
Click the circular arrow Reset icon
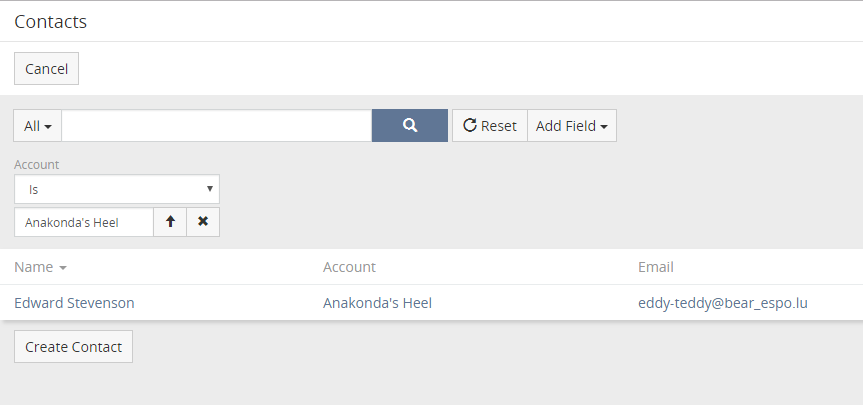(x=469, y=125)
